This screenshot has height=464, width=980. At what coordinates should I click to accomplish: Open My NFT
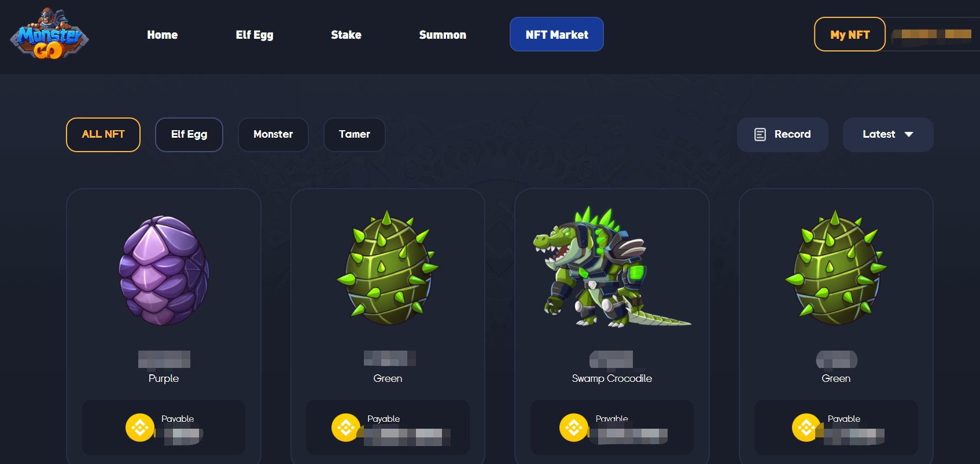(850, 34)
